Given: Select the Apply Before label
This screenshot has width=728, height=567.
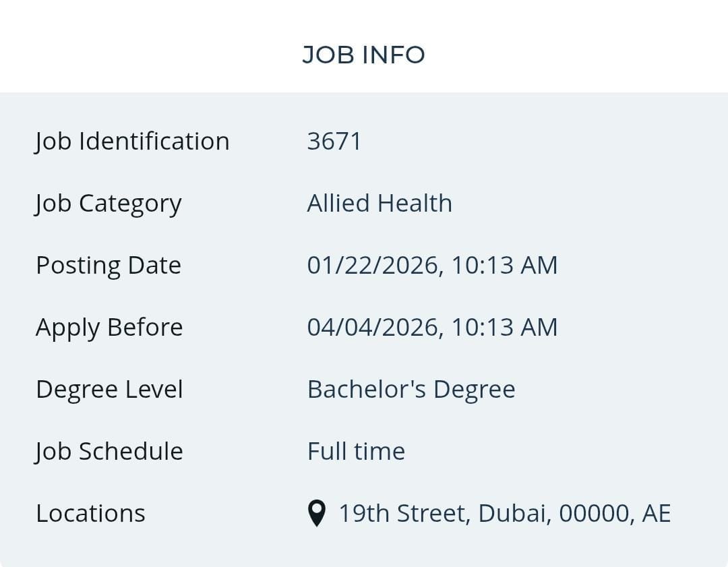Looking at the screenshot, I should (x=109, y=328).
